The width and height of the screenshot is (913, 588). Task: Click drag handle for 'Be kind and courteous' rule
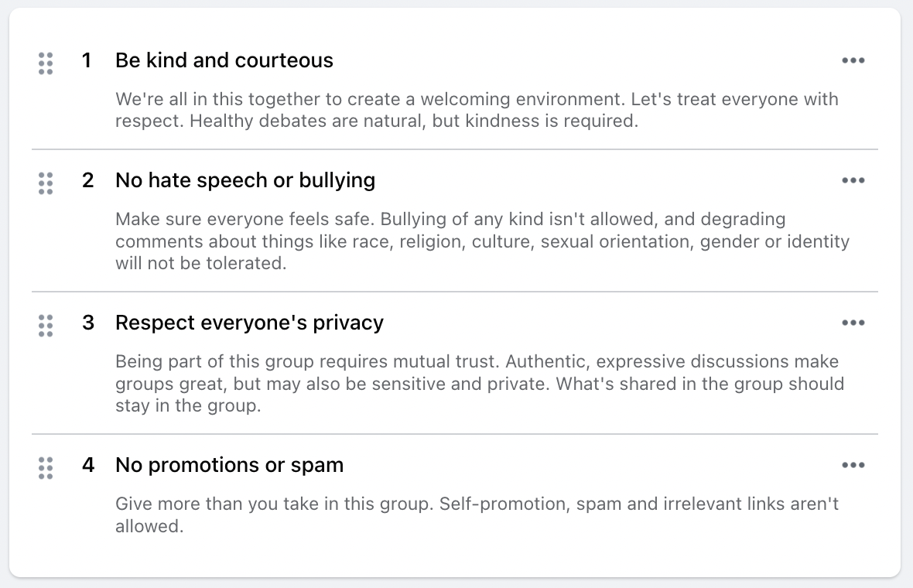pyautogui.click(x=46, y=63)
